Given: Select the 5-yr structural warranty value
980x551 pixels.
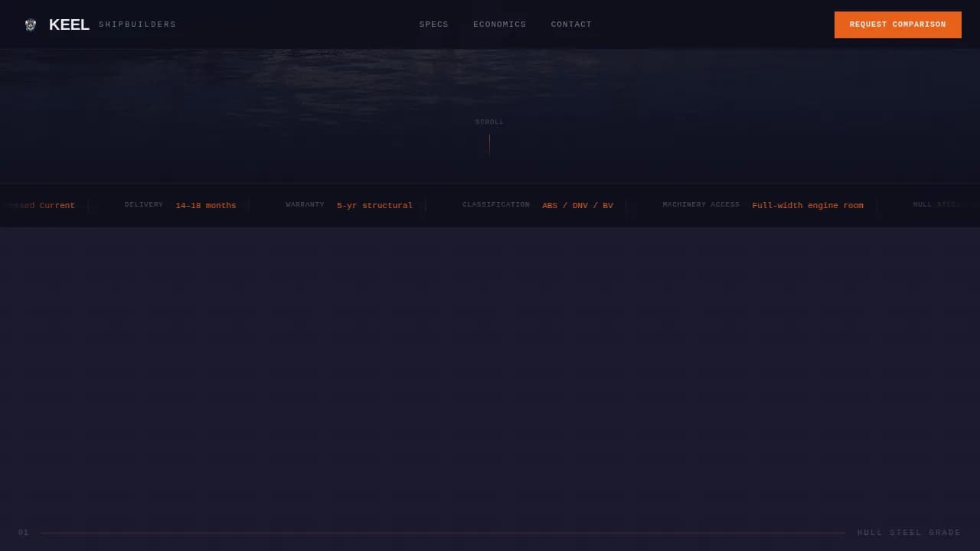Looking at the screenshot, I should [x=374, y=206].
